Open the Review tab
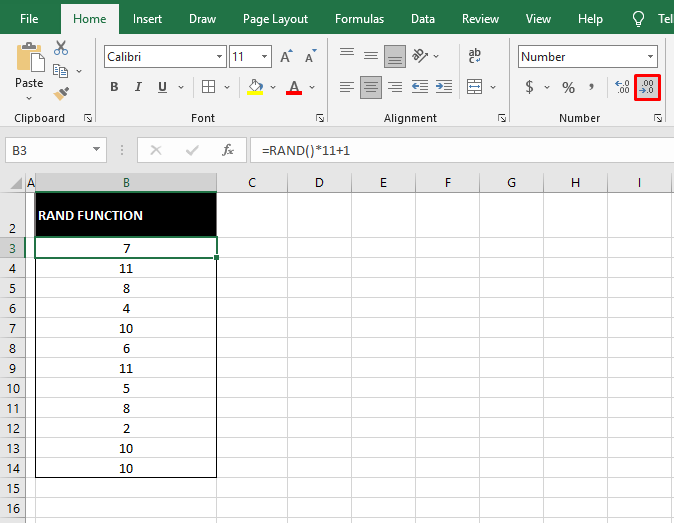674x523 pixels. (480, 19)
